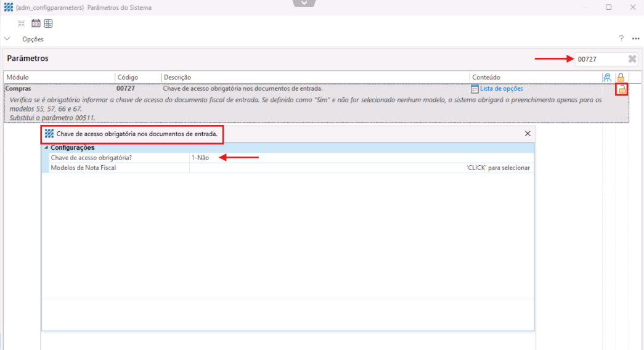
Task: Click the Lista de opções link
Action: click(x=501, y=89)
